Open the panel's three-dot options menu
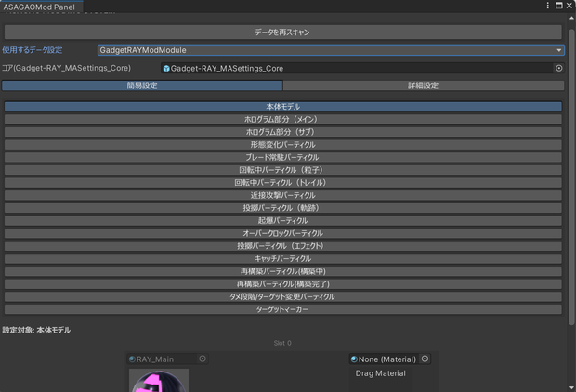Image resolution: width=576 pixels, height=392 pixels. (x=548, y=6)
